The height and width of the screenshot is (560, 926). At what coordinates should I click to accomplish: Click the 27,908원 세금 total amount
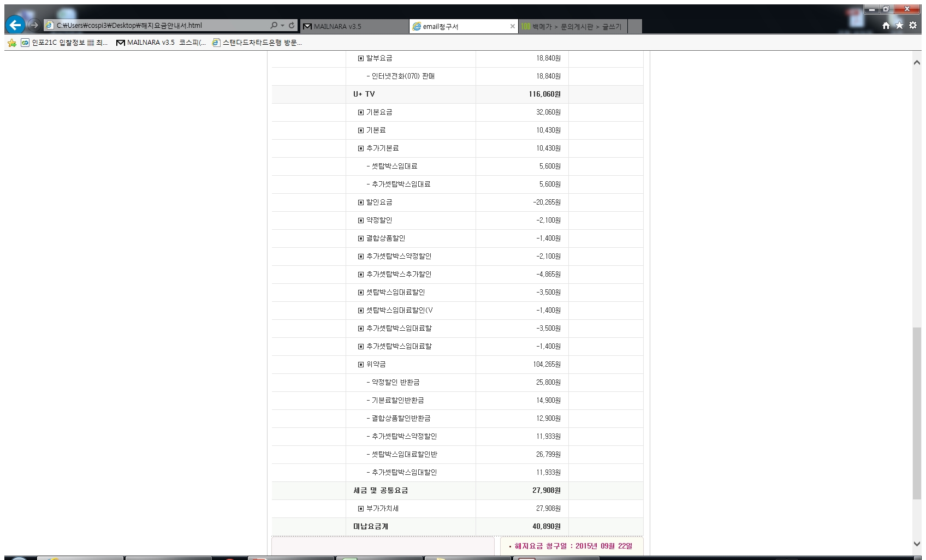point(547,490)
